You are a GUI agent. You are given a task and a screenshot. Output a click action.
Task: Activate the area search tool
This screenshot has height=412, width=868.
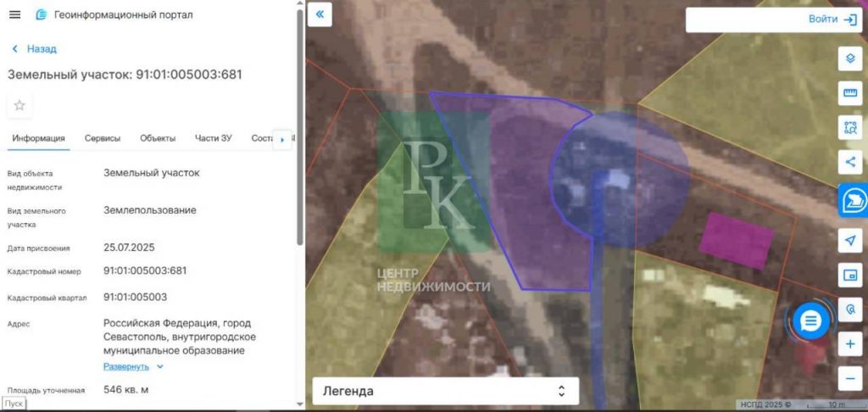pyautogui.click(x=850, y=127)
